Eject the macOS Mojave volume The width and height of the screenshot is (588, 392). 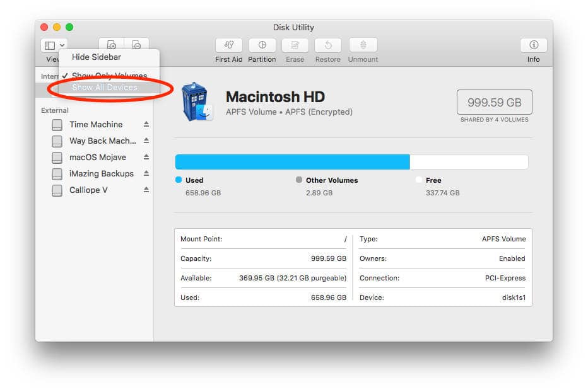pos(146,157)
